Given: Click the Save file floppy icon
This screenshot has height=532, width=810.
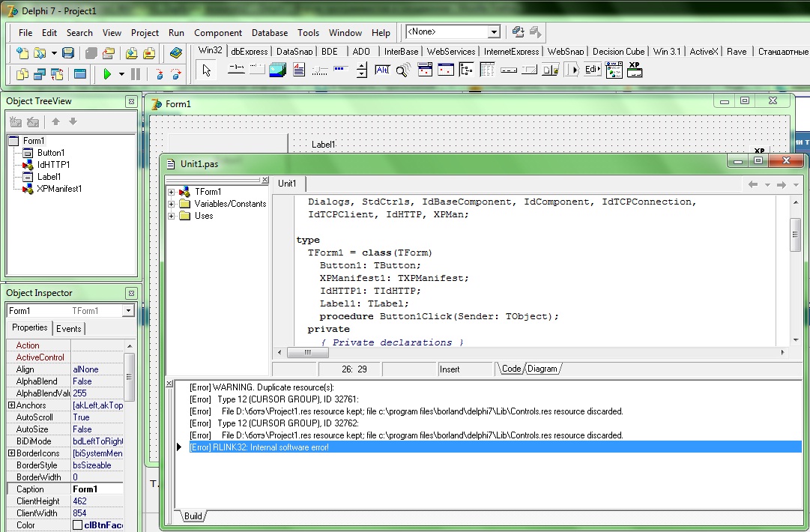Looking at the screenshot, I should coord(68,53).
